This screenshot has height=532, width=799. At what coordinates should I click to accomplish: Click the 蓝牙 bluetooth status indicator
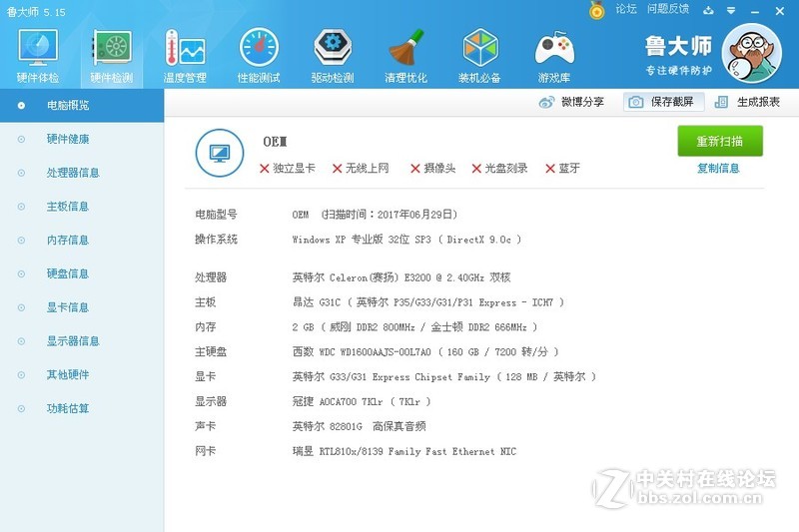[x=563, y=168]
